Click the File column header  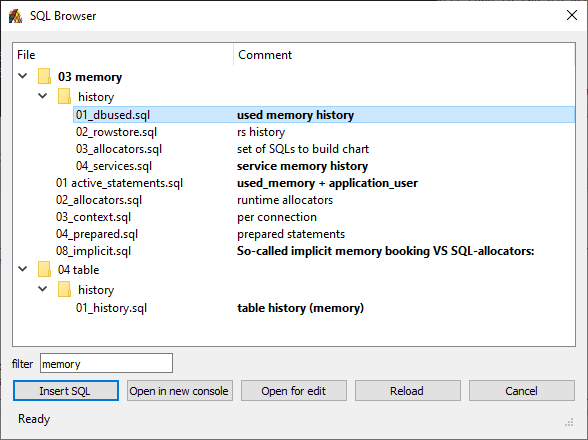123,55
